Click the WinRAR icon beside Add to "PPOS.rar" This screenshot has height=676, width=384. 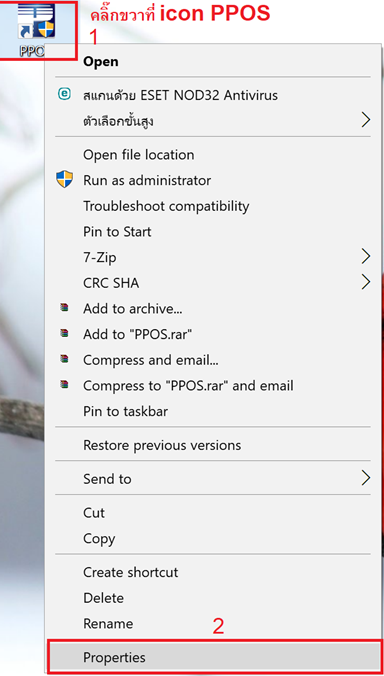tap(64, 333)
